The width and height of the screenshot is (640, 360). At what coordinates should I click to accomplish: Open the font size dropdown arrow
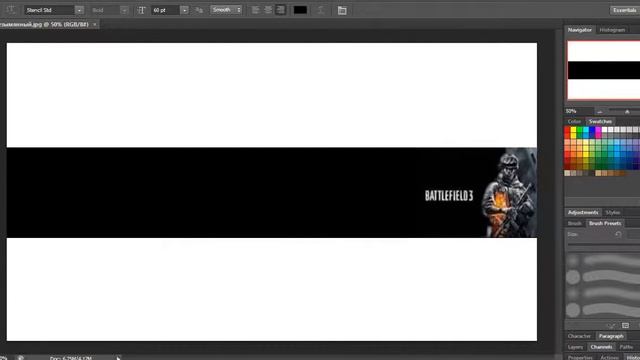(x=184, y=10)
